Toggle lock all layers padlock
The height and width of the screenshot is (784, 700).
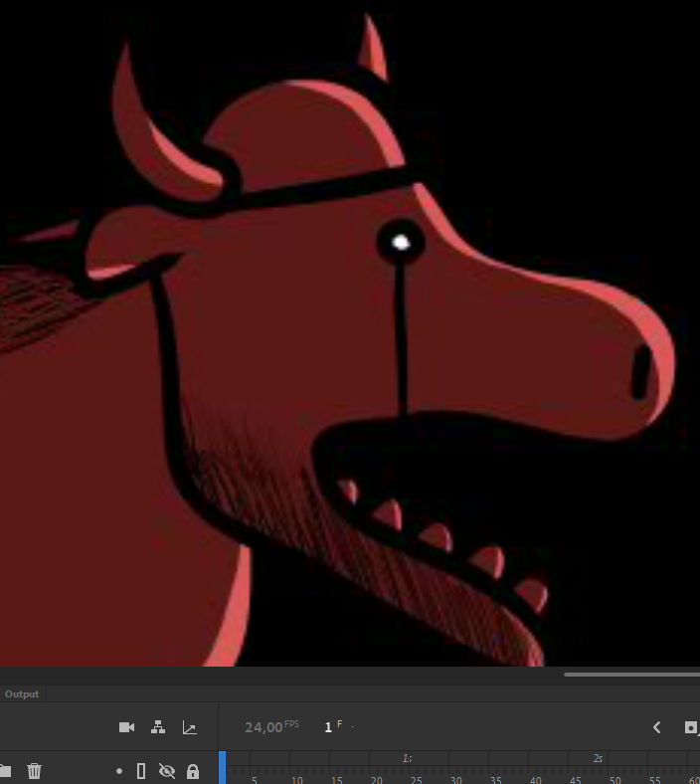click(192, 771)
